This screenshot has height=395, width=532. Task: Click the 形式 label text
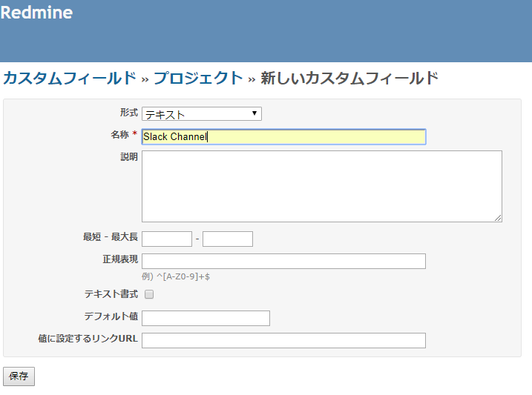129,112
